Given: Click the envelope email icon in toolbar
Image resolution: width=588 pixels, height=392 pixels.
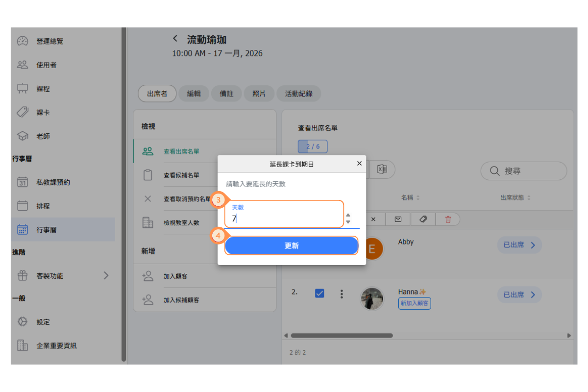Looking at the screenshot, I should 398,220.
